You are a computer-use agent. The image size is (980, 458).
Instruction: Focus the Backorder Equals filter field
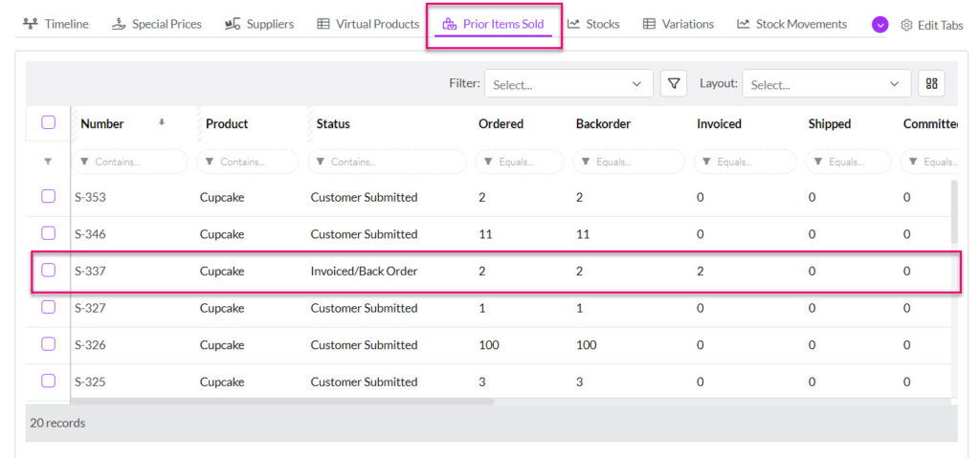[629, 162]
